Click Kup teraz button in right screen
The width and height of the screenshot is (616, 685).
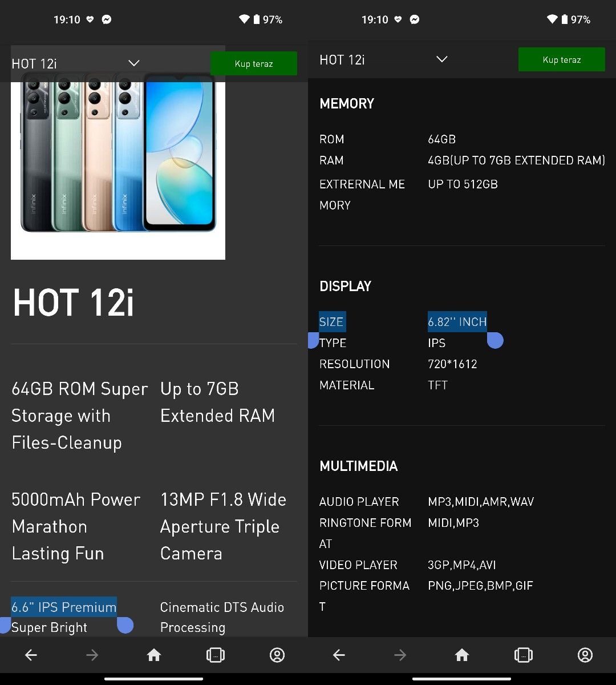tap(562, 59)
